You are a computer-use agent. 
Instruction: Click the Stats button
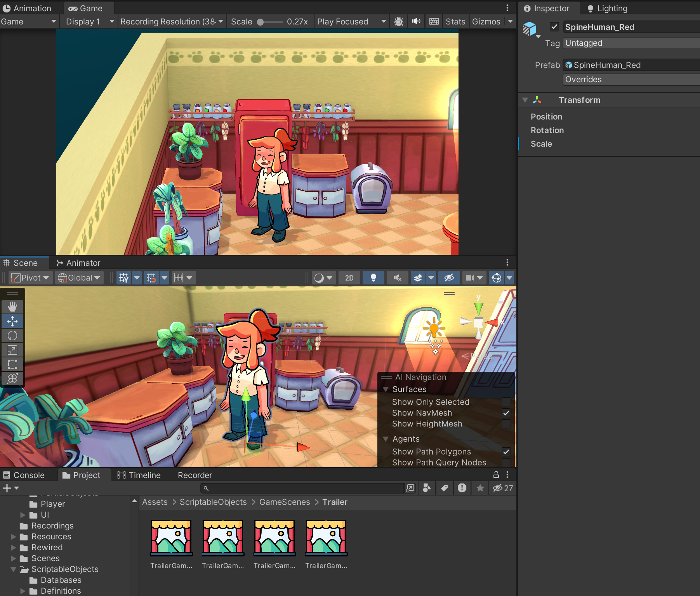point(455,22)
